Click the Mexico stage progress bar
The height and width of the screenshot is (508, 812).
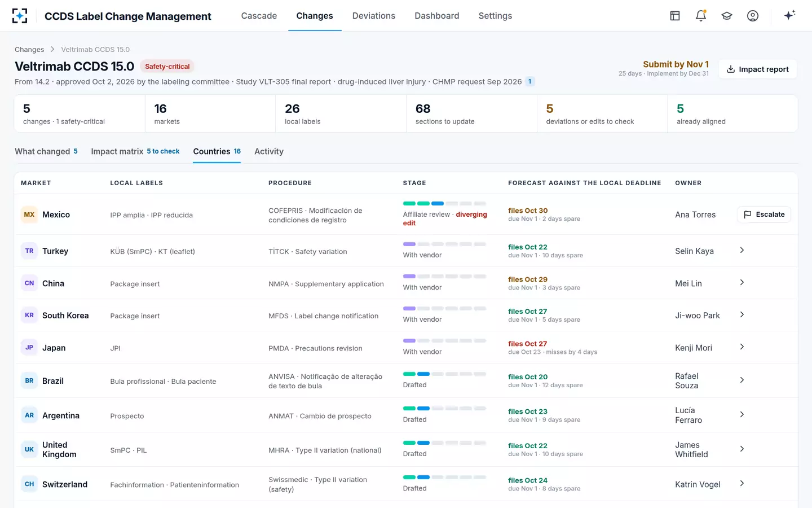(444, 203)
